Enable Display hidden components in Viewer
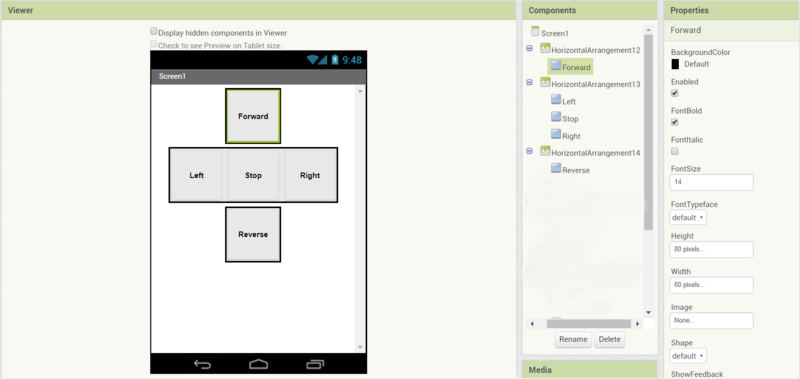The image size is (800, 379). (x=154, y=32)
